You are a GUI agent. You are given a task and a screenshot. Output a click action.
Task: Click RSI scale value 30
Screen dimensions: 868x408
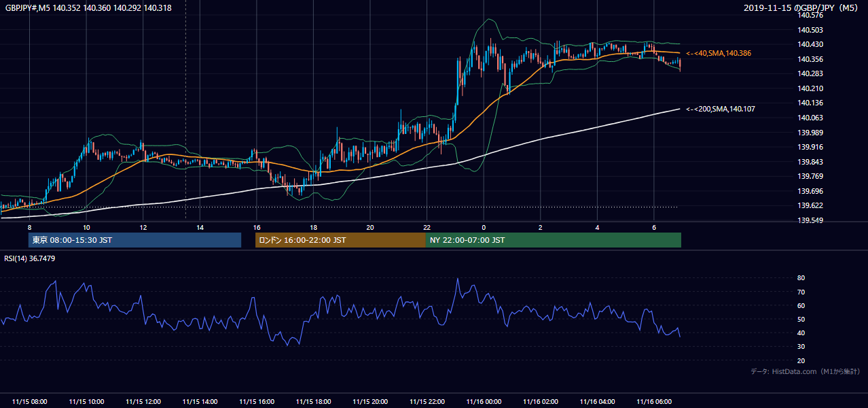(x=801, y=347)
